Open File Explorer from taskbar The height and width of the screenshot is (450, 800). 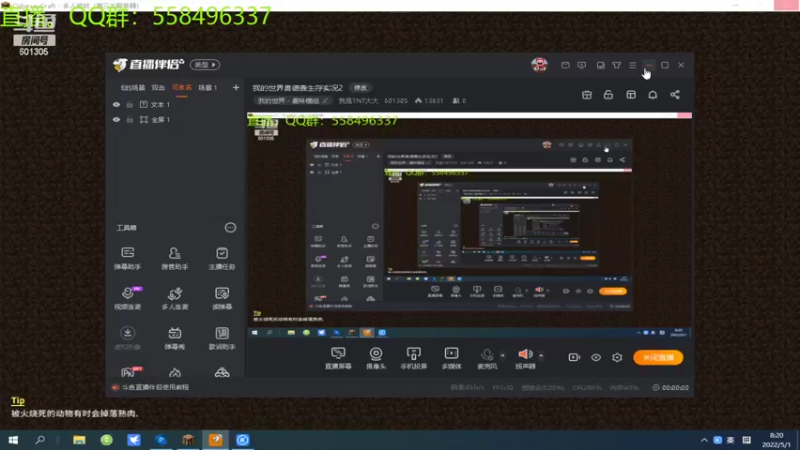79,440
